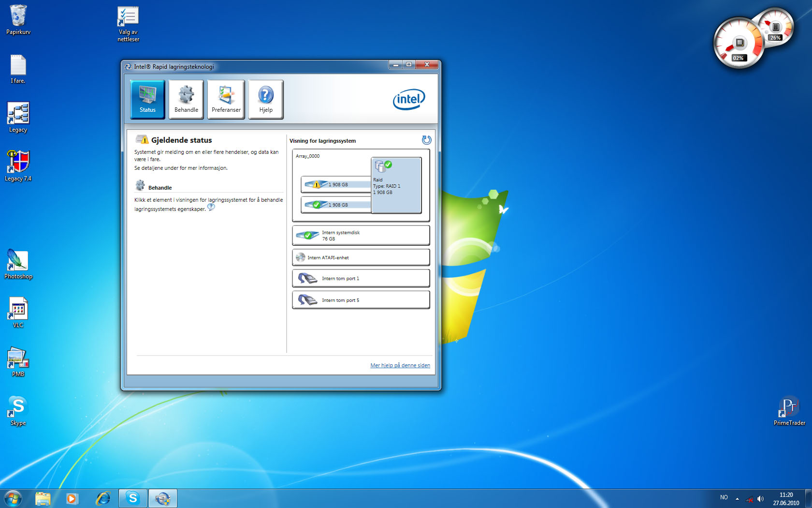Screen dimensions: 812x508
Task: Minimize the Intel Rapid window
Action: click(396, 64)
